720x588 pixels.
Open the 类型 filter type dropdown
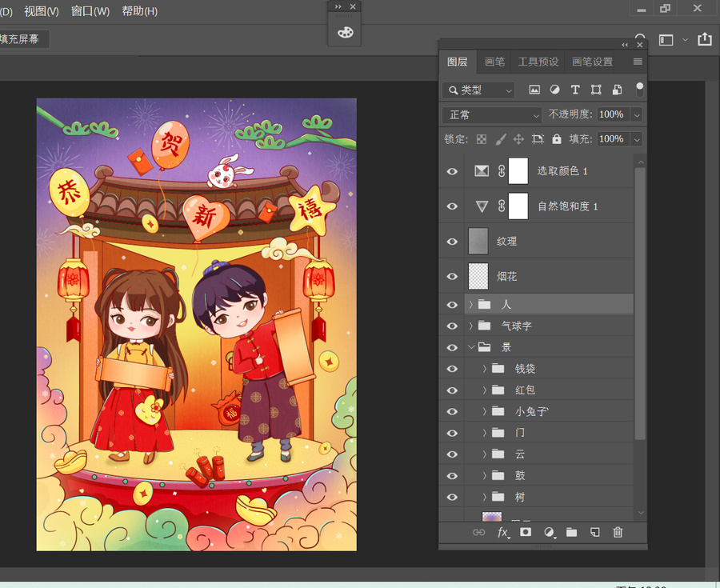[478, 90]
